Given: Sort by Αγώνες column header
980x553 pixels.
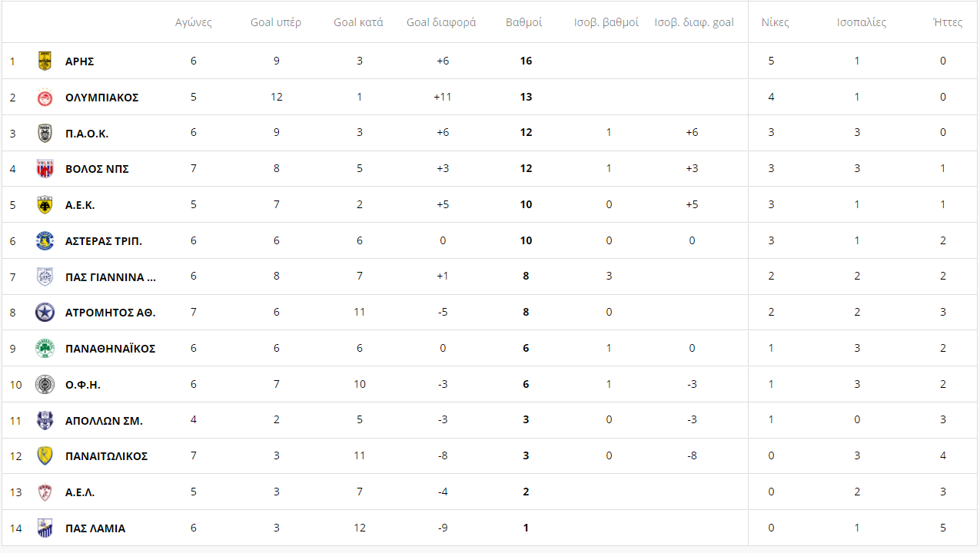Looking at the screenshot, I should click(193, 22).
